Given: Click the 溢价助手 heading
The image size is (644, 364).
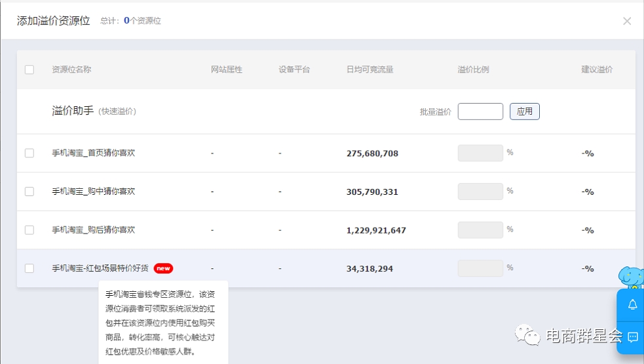Looking at the screenshot, I should coord(73,111).
